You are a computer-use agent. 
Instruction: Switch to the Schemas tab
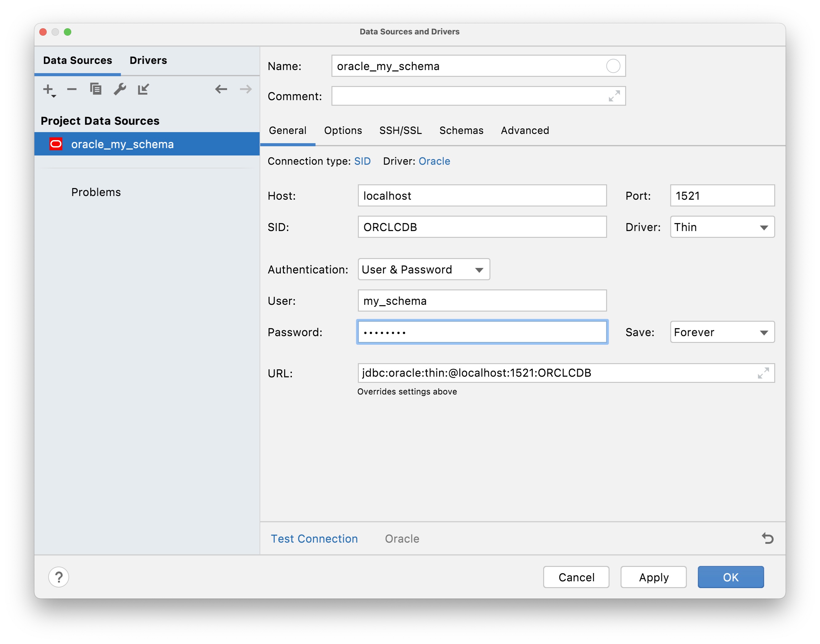(461, 131)
